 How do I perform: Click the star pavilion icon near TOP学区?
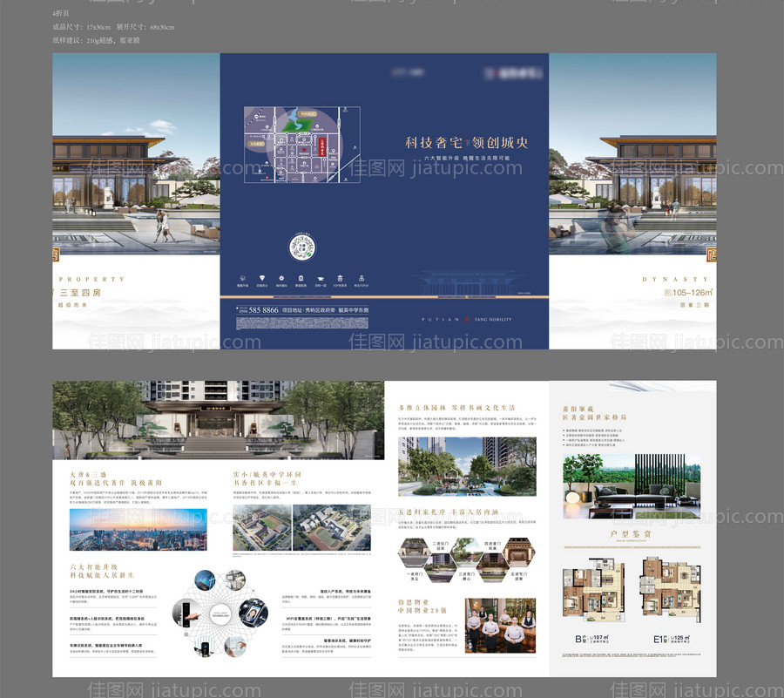tap(340, 277)
